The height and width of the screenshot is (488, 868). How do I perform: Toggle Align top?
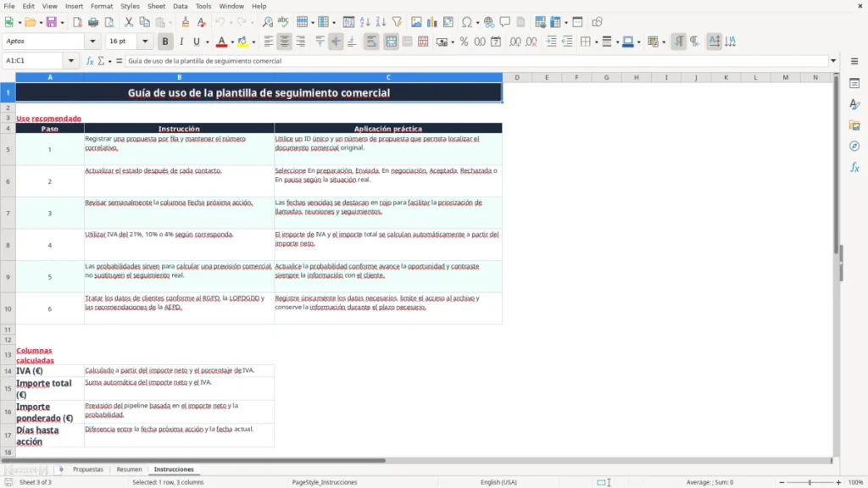320,42
